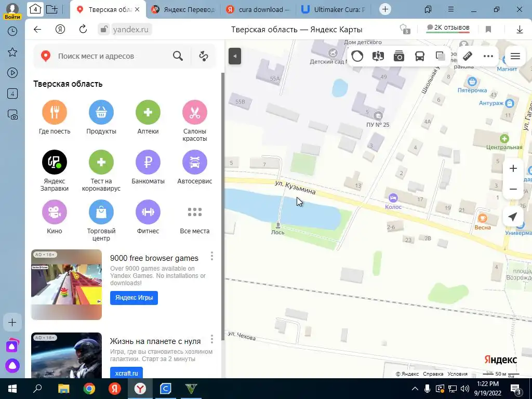Open the Торговый центр category
The image size is (532, 399).
click(101, 220)
